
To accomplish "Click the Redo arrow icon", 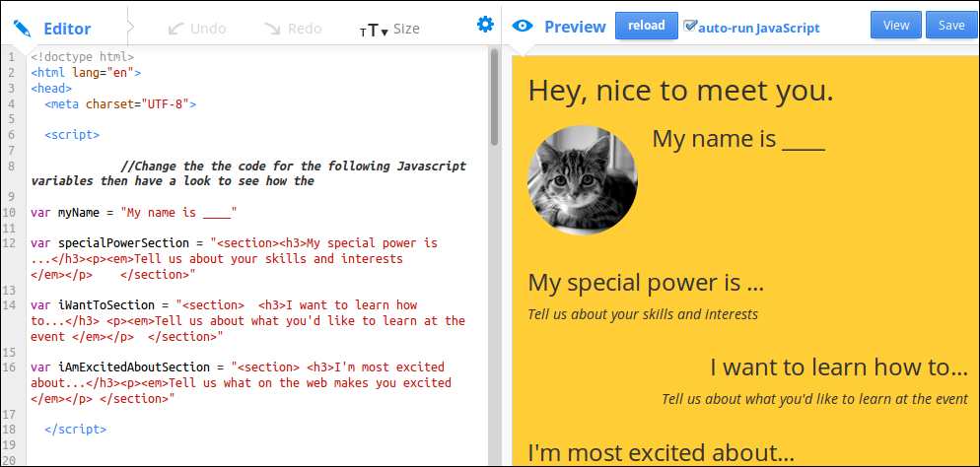I will point(272,29).
